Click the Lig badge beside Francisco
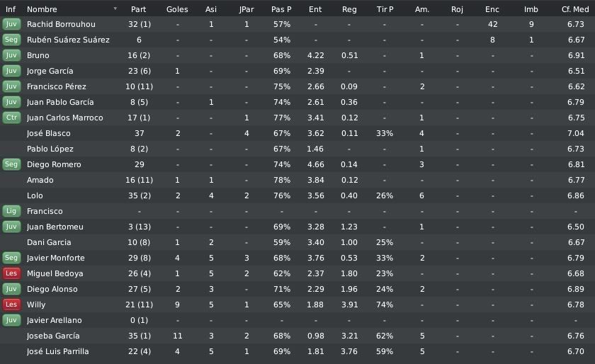The image size is (595, 364). pos(11,210)
